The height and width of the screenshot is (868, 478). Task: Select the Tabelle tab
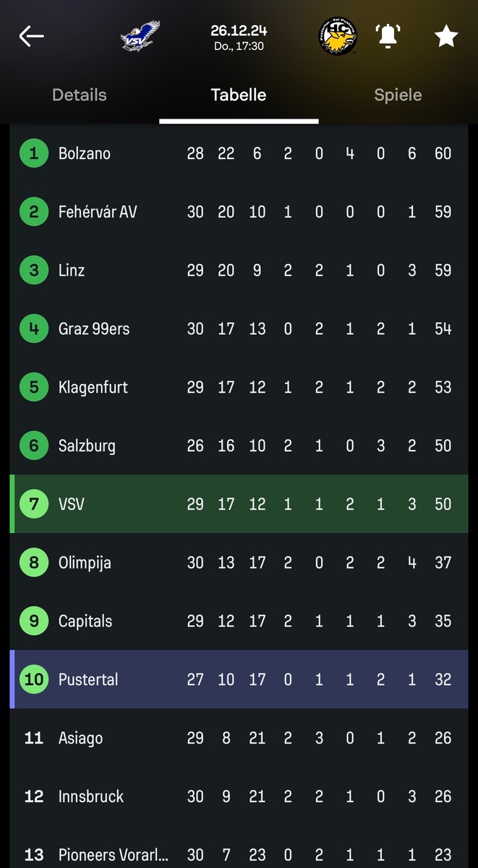(239, 95)
